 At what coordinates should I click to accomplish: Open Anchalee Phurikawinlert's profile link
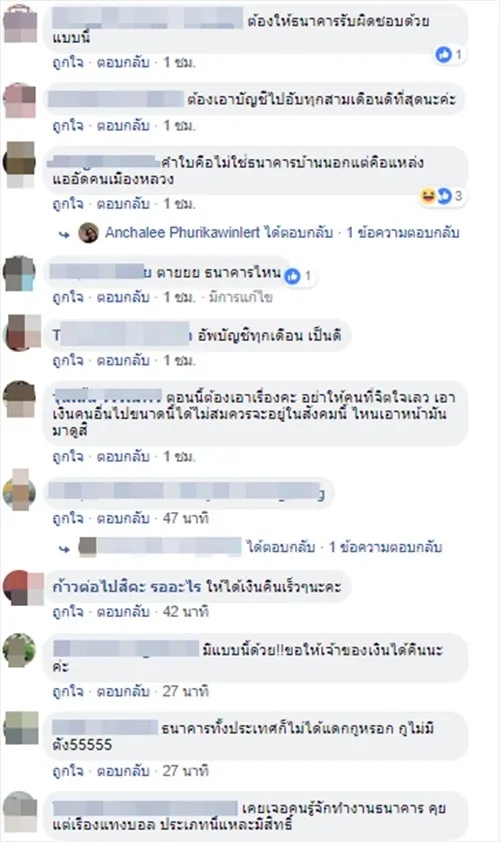(x=183, y=233)
